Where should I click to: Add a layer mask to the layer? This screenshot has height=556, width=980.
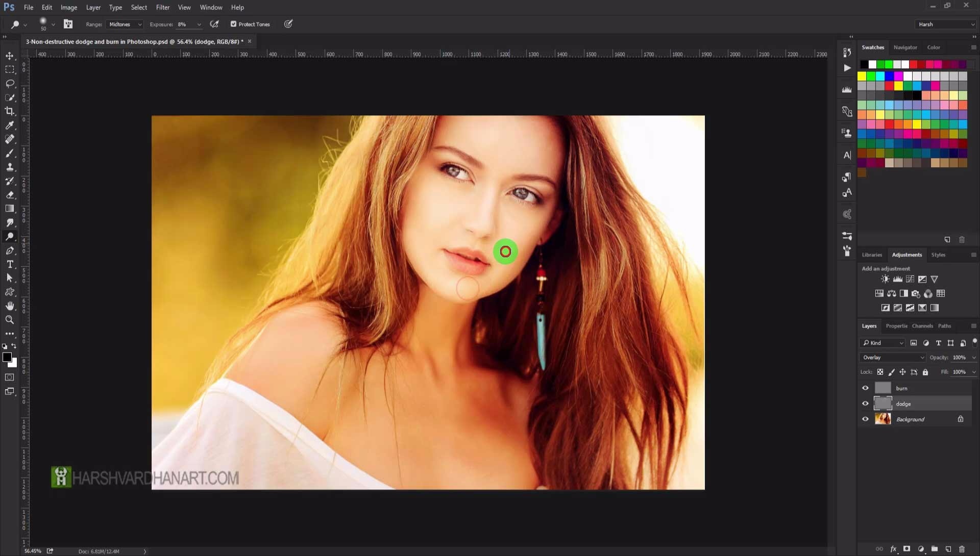907,549
